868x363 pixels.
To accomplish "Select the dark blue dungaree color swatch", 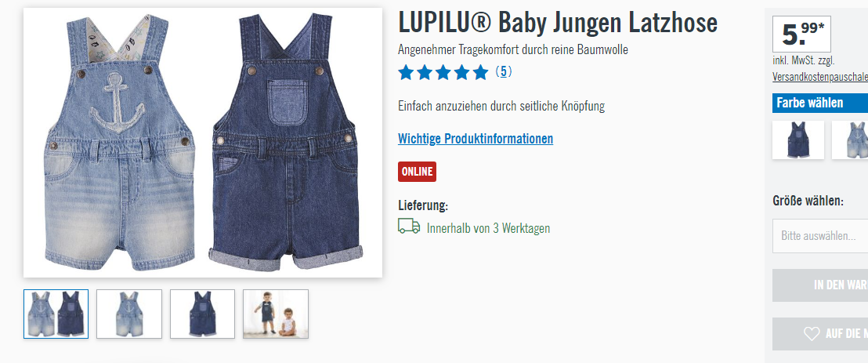I will pyautogui.click(x=798, y=140).
